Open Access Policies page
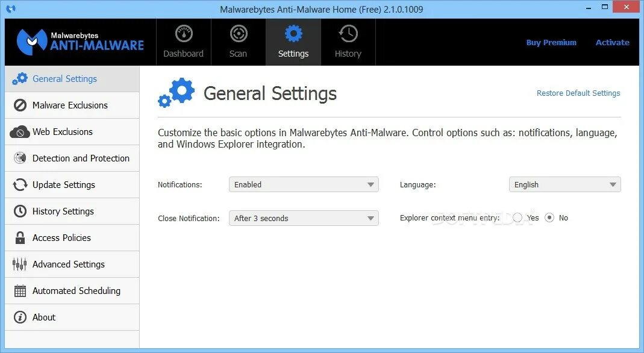This screenshot has height=353, width=644. (x=72, y=238)
